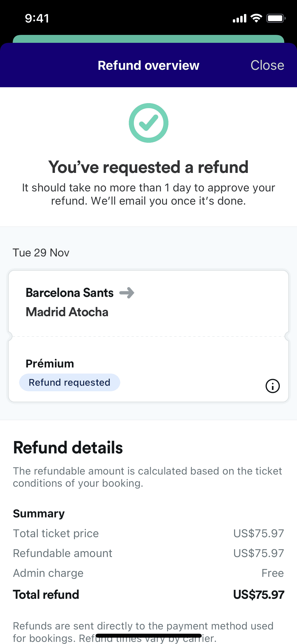Tap the Refund details heading
The height and width of the screenshot is (644, 297).
(x=68, y=448)
